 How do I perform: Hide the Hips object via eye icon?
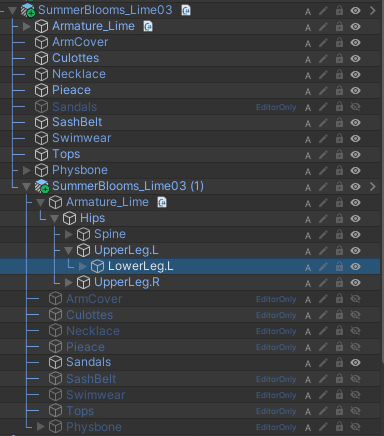point(356,218)
